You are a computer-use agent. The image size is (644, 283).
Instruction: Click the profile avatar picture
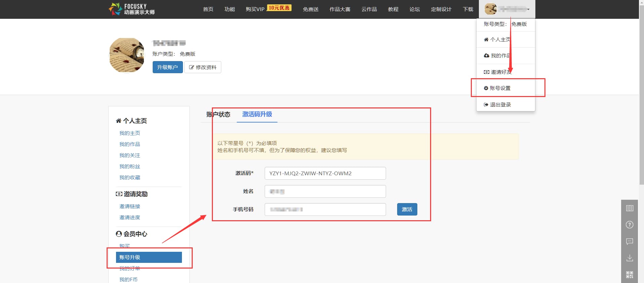(x=127, y=55)
